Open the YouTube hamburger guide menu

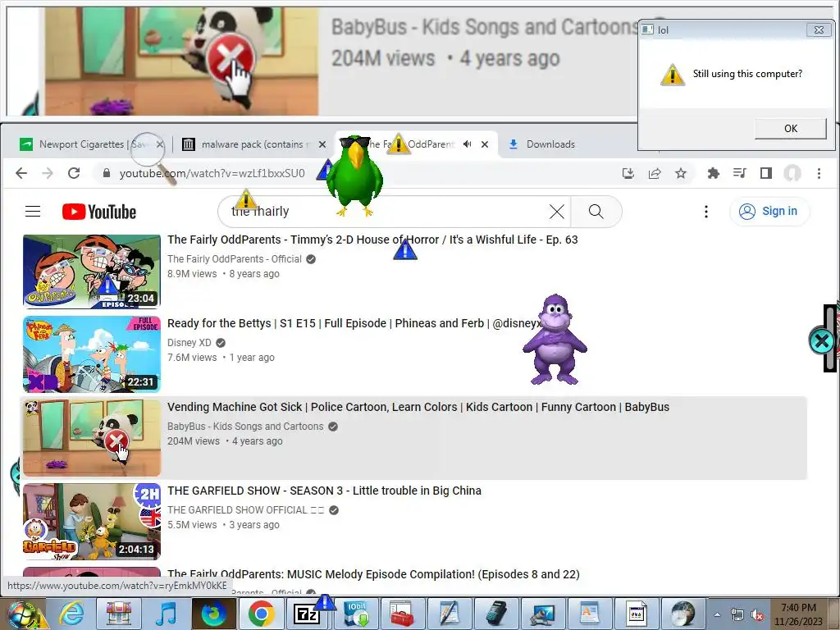[33, 211]
